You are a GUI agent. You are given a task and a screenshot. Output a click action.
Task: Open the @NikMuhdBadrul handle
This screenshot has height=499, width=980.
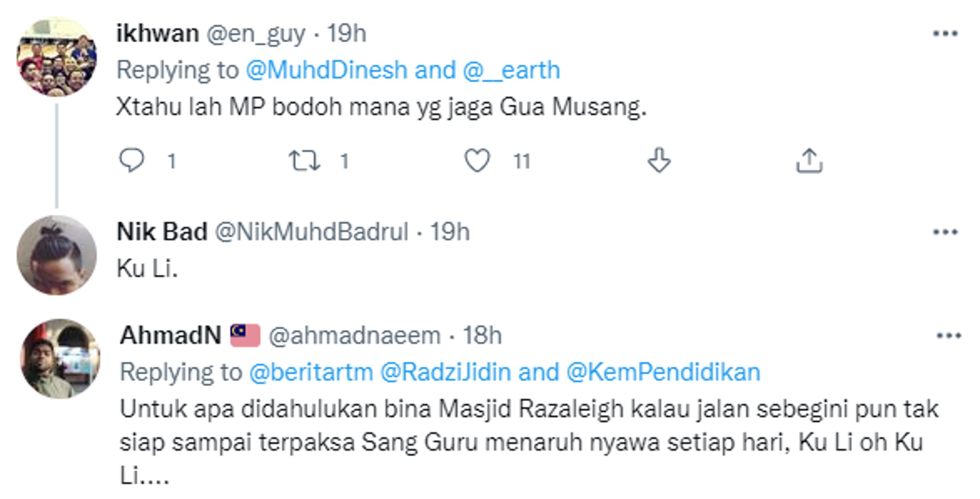pos(311,232)
